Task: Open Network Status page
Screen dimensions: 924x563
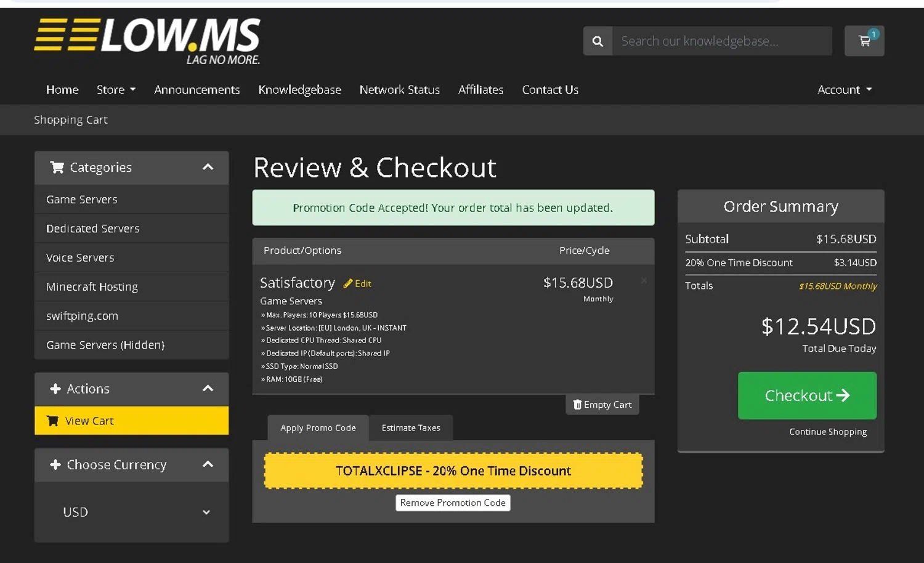Action: (x=400, y=90)
